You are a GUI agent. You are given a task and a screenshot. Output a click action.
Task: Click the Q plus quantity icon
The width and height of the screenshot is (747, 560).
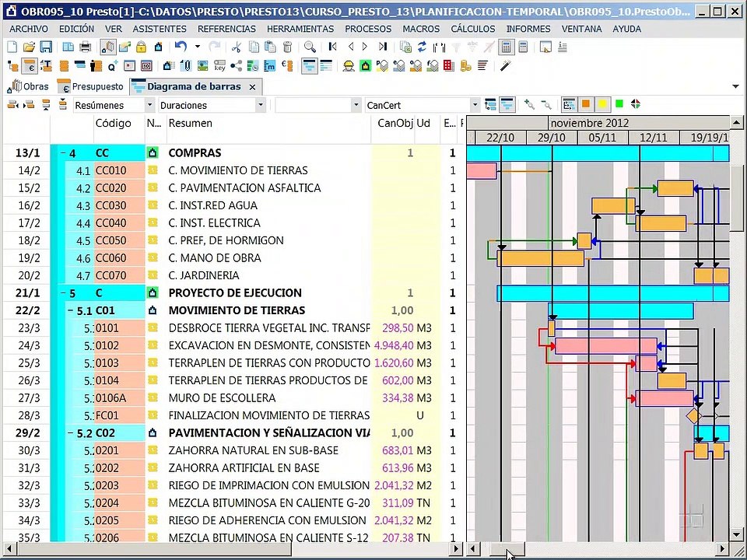(113, 65)
